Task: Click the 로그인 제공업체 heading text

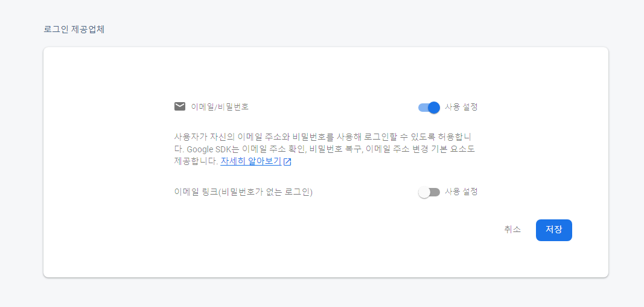Action: 74,30
